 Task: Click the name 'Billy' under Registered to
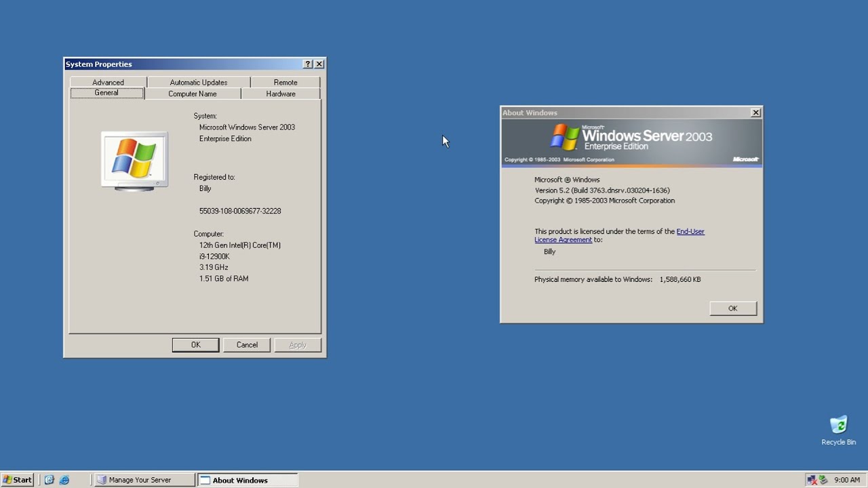[x=205, y=188]
